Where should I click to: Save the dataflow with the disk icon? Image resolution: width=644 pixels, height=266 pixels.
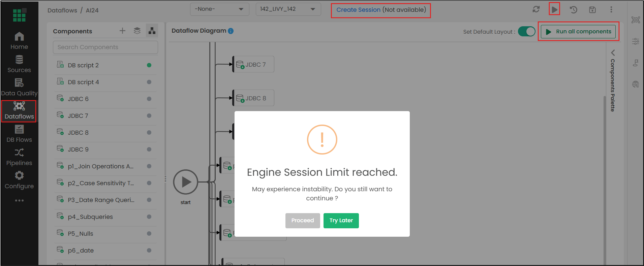(x=592, y=10)
